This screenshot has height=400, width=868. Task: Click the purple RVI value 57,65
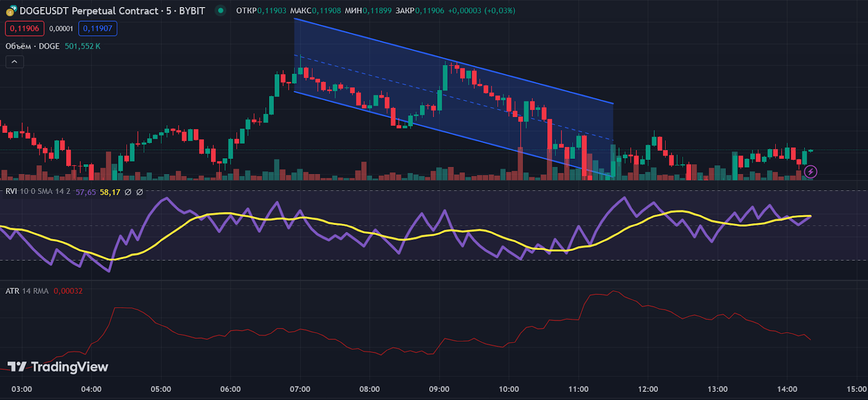86,192
